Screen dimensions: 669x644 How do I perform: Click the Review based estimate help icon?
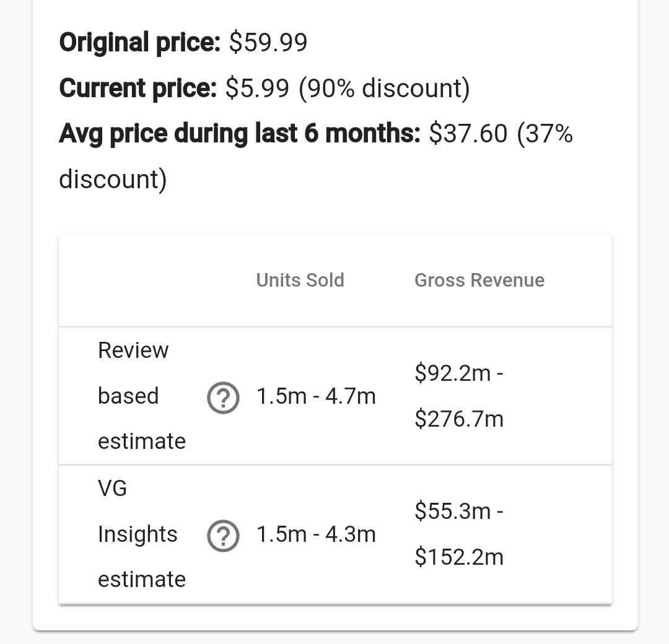click(x=223, y=398)
